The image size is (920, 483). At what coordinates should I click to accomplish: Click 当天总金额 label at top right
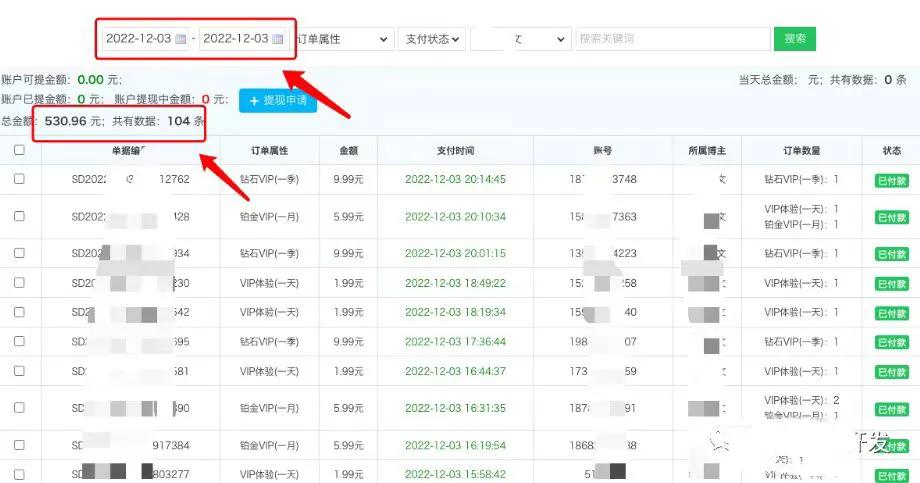tap(769, 80)
